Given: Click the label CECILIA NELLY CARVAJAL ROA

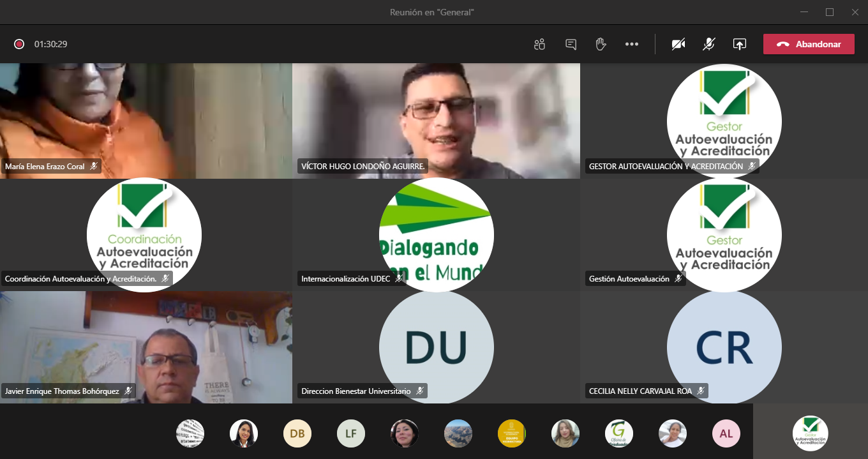Looking at the screenshot, I should click(641, 391).
